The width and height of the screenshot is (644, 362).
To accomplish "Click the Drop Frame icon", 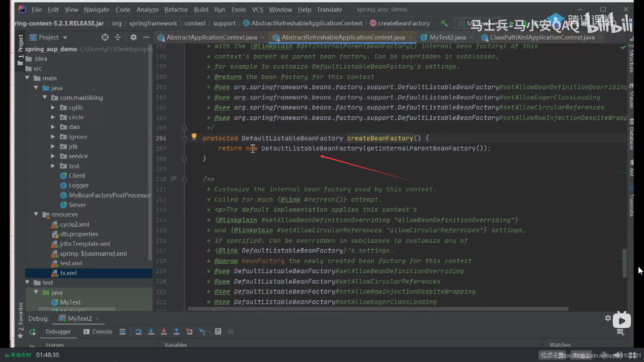I will (x=189, y=331).
